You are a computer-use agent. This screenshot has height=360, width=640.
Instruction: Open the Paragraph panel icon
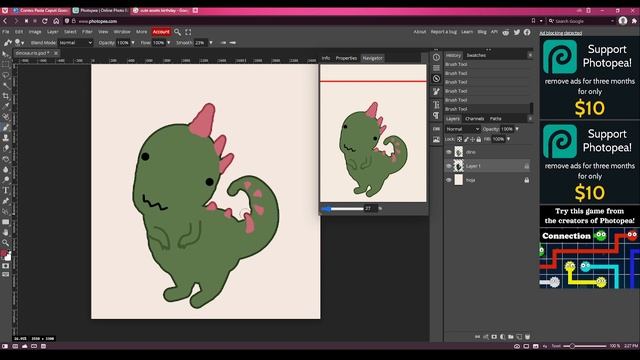click(436, 116)
